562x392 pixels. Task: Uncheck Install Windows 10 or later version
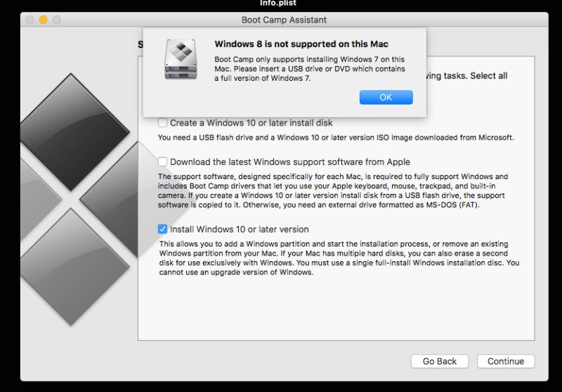click(x=162, y=229)
